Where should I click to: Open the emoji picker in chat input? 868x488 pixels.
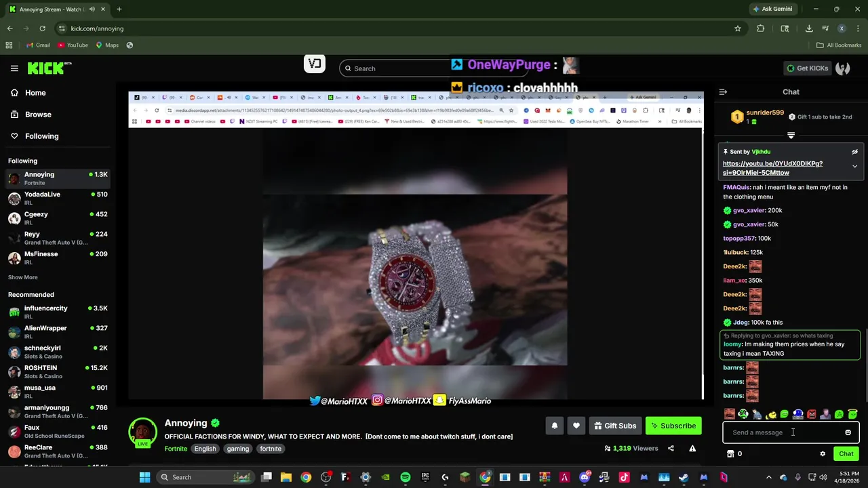(848, 432)
